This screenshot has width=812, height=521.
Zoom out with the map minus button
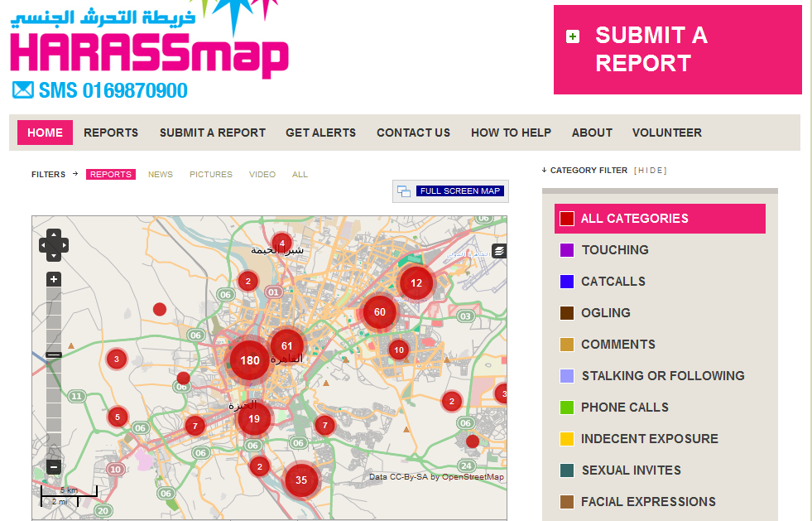pos(54,466)
